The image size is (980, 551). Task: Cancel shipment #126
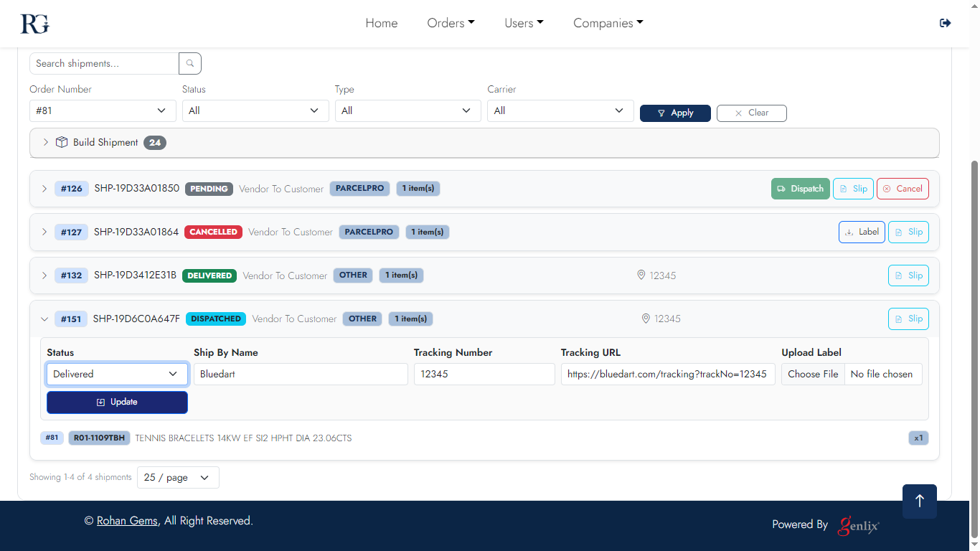point(902,189)
